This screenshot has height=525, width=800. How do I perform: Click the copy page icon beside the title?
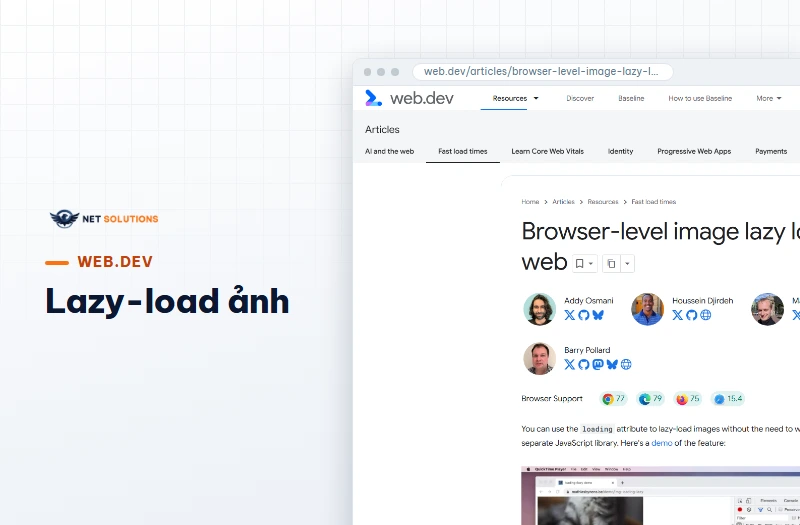pyautogui.click(x=611, y=264)
